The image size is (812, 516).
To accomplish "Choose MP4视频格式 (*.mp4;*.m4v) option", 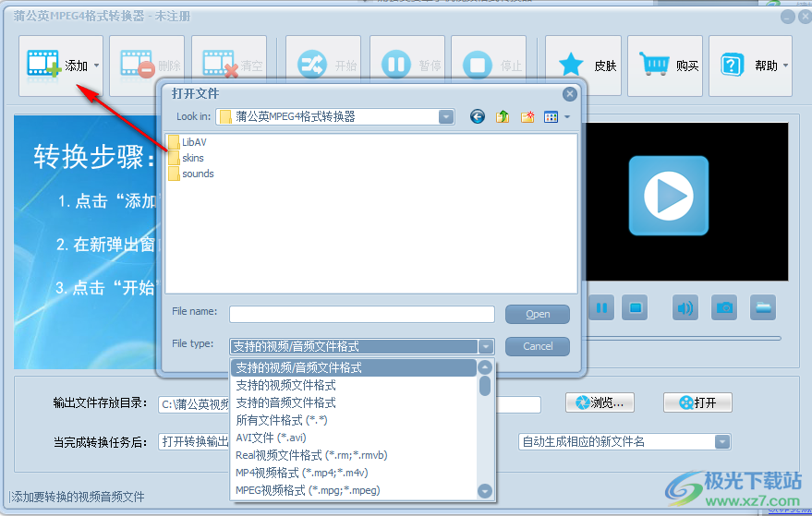I will 354,473.
